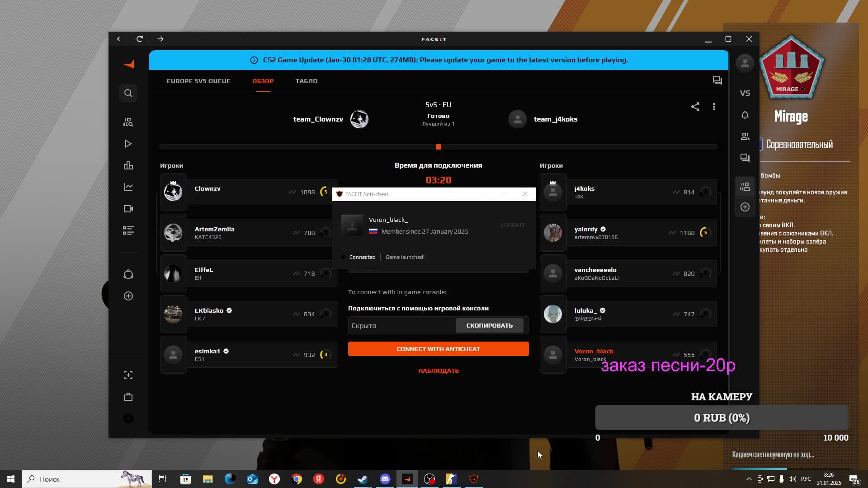This screenshot has height=488, width=868.
Task: Open the rankings bar chart sidebar icon
Action: point(128,165)
